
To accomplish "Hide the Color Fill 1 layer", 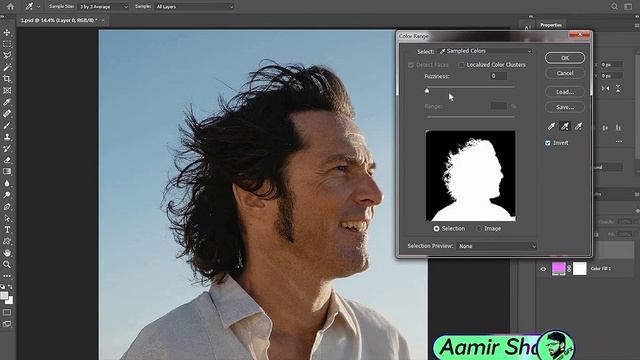I will coord(543,269).
